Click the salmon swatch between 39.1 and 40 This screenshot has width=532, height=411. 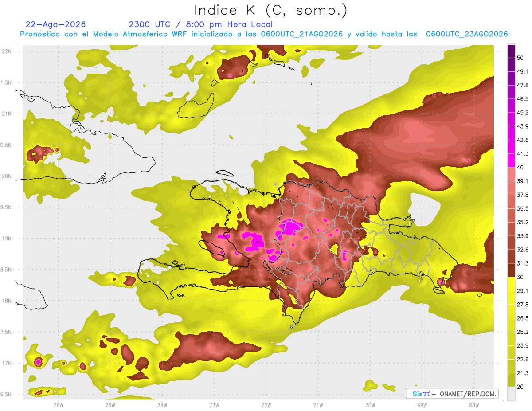pos(511,174)
